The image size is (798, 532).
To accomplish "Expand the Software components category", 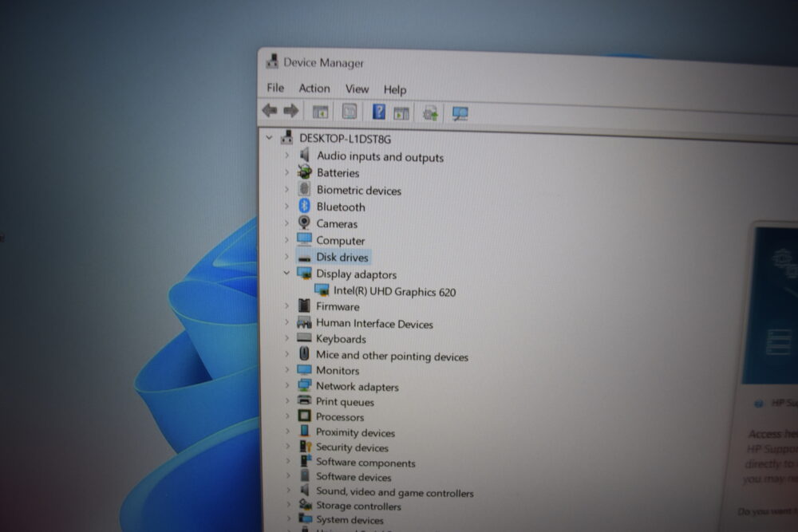I will click(288, 461).
